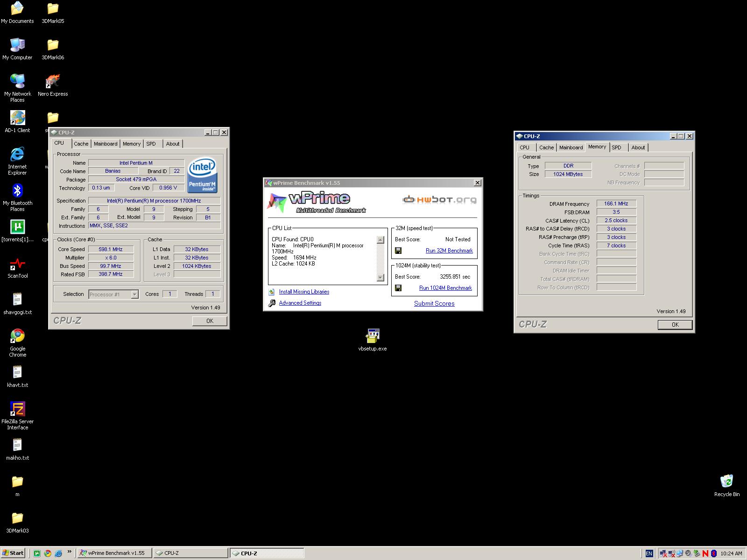Click the Chrome quick launch icon
The height and width of the screenshot is (560, 747).
click(x=48, y=553)
